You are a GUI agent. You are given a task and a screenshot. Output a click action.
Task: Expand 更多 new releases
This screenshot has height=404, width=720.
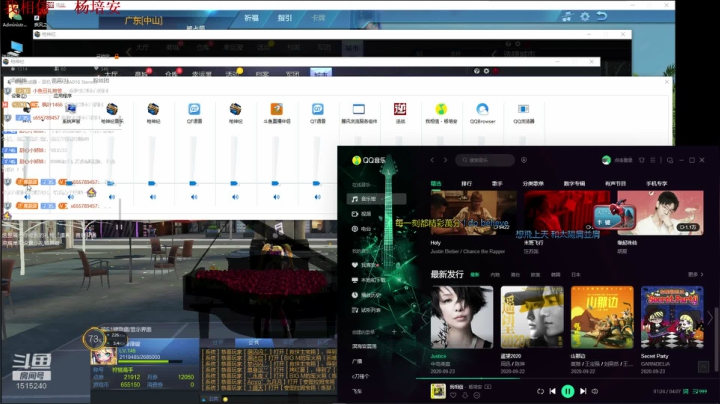pyautogui.click(x=696, y=275)
